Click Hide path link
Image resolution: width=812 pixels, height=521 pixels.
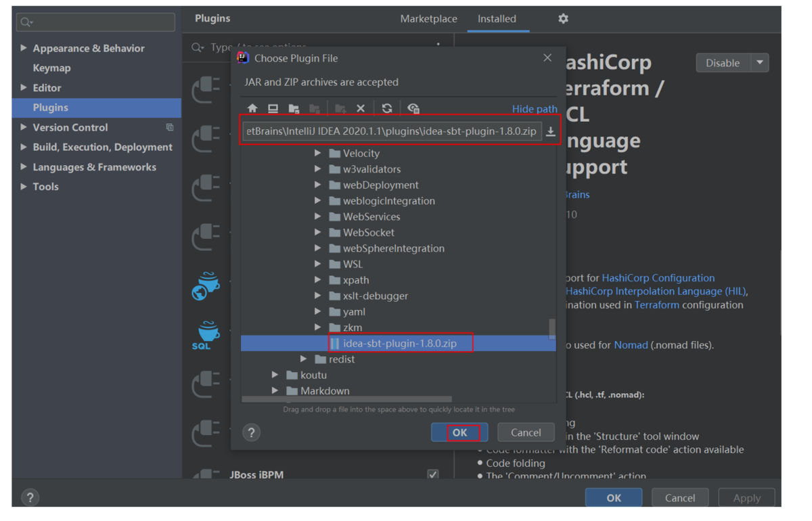click(535, 109)
